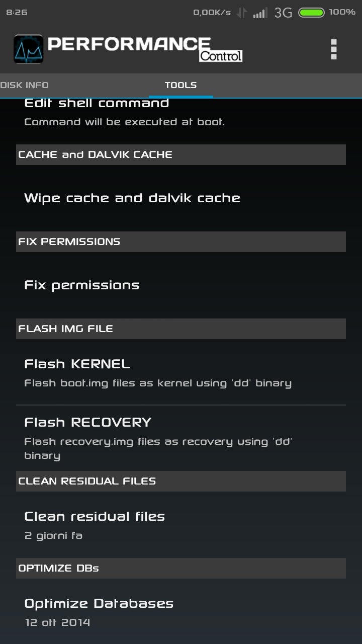
Task: Choose Flash KERNEL option
Action: (181, 372)
